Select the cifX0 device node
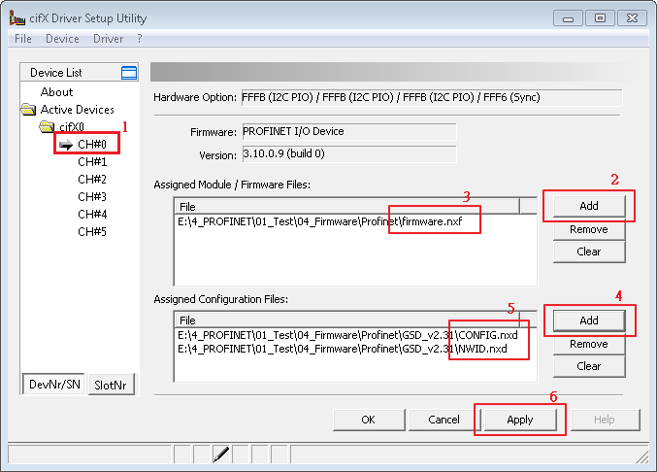 coord(72,127)
